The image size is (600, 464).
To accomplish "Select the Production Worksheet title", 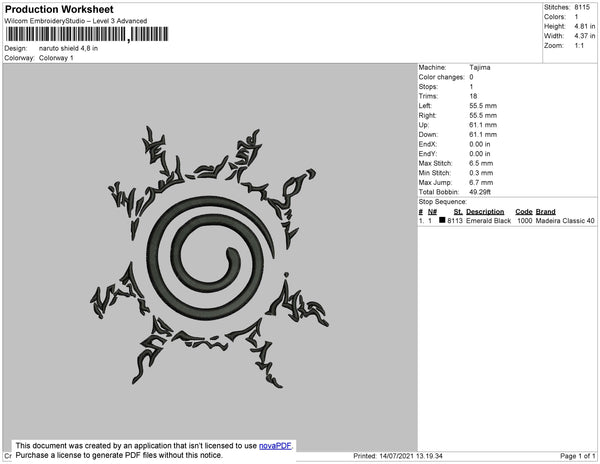I will (x=59, y=10).
